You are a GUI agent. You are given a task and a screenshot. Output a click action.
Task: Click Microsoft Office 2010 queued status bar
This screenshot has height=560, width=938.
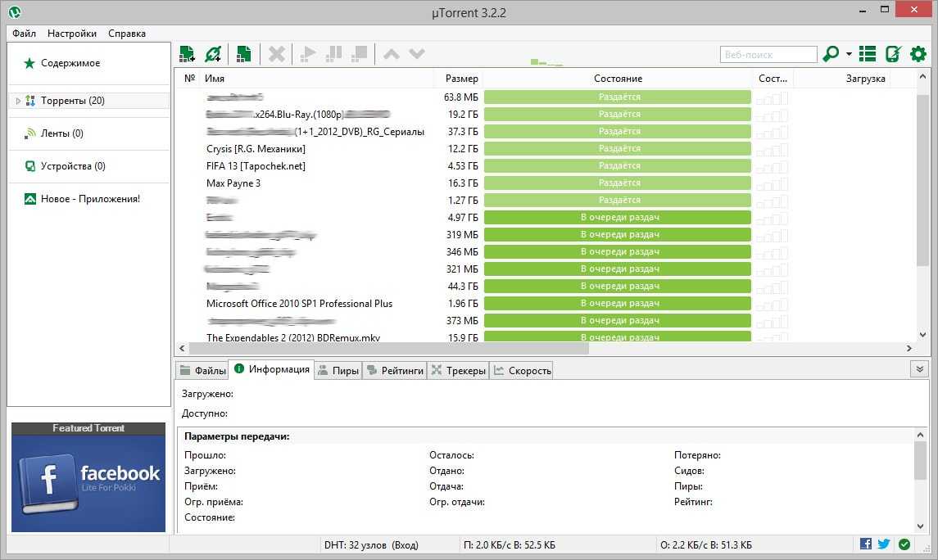tap(618, 303)
